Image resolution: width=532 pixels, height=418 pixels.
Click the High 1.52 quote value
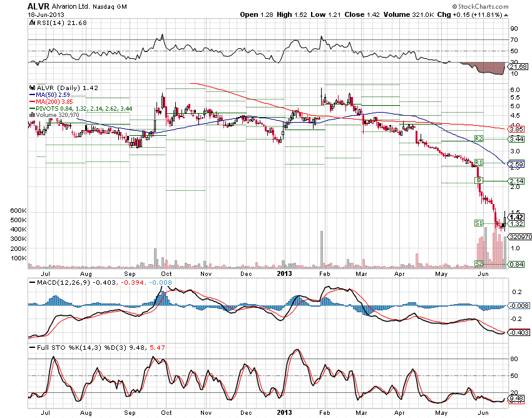292,14
